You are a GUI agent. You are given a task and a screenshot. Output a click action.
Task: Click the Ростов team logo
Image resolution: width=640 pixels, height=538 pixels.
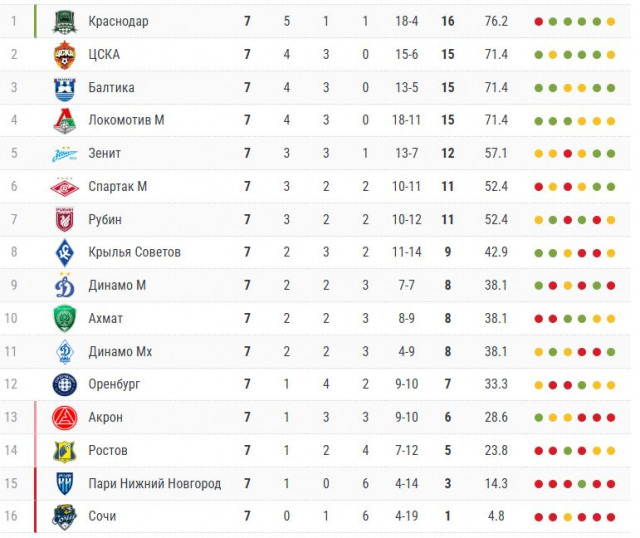coord(65,451)
